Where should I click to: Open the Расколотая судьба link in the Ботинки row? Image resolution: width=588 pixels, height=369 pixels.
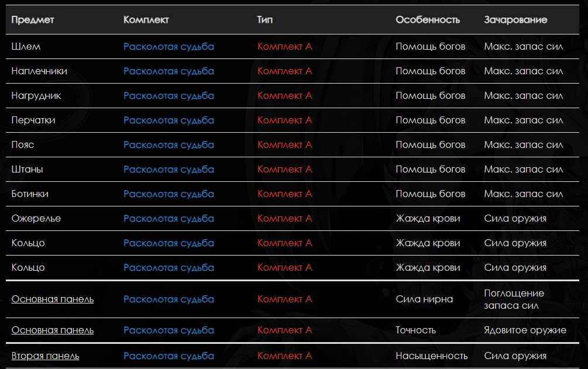pyautogui.click(x=169, y=194)
